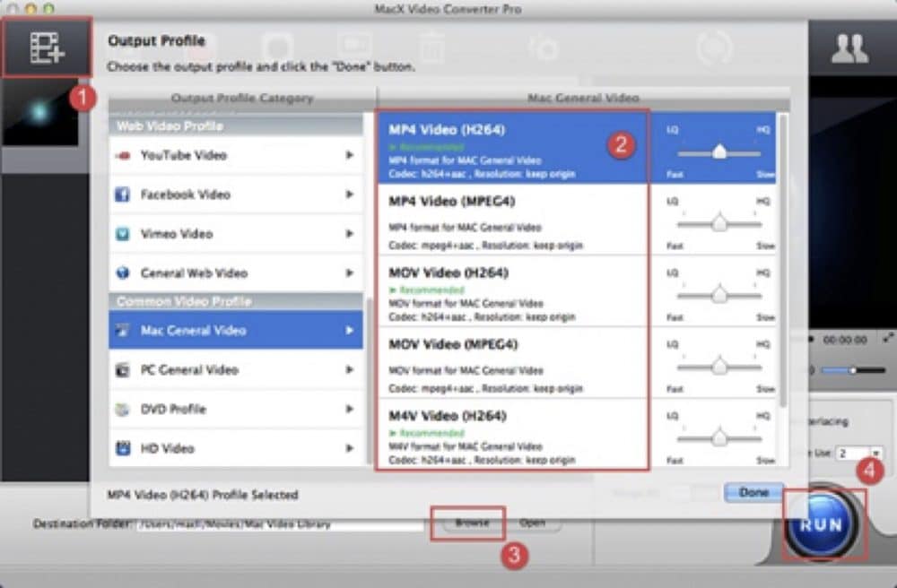Viewport: 897px width, 588px height.
Task: Click the Destination Folder path field
Action: click(280, 524)
